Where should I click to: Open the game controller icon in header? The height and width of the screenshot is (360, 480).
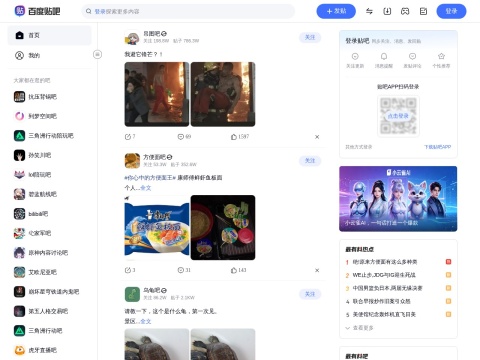tap(405, 11)
